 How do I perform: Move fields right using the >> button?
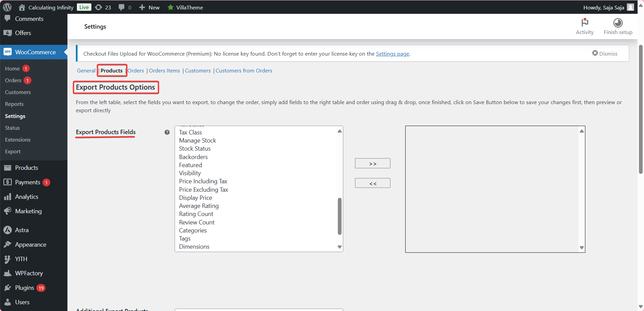(372, 163)
